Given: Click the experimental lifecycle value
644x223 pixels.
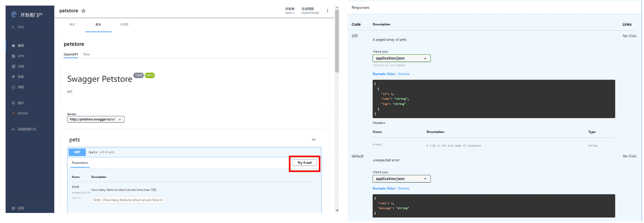Looking at the screenshot, I should click(310, 13).
